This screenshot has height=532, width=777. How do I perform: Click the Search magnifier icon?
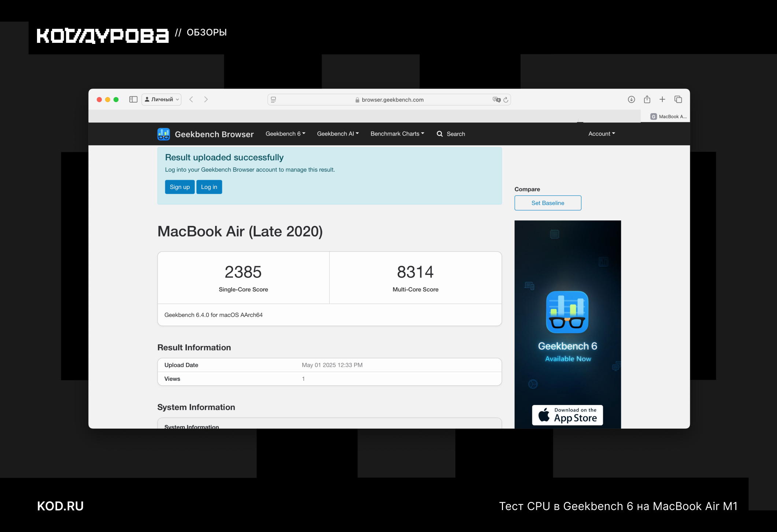click(x=440, y=134)
